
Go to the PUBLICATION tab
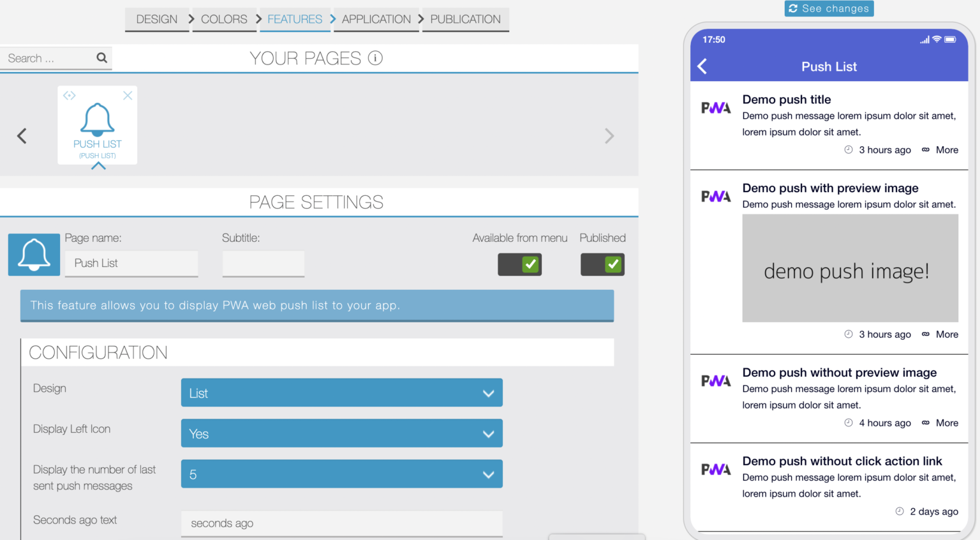pos(465,19)
